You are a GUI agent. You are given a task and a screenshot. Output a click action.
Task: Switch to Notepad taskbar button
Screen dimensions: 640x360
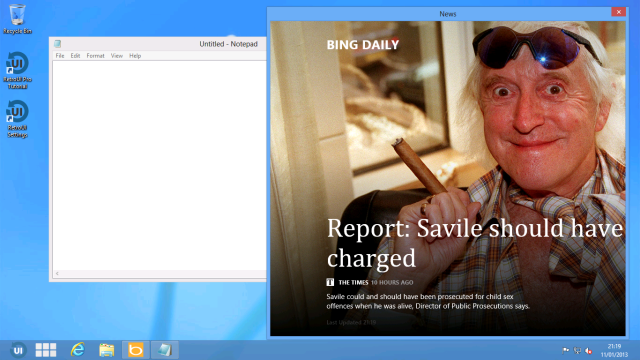coord(164,350)
